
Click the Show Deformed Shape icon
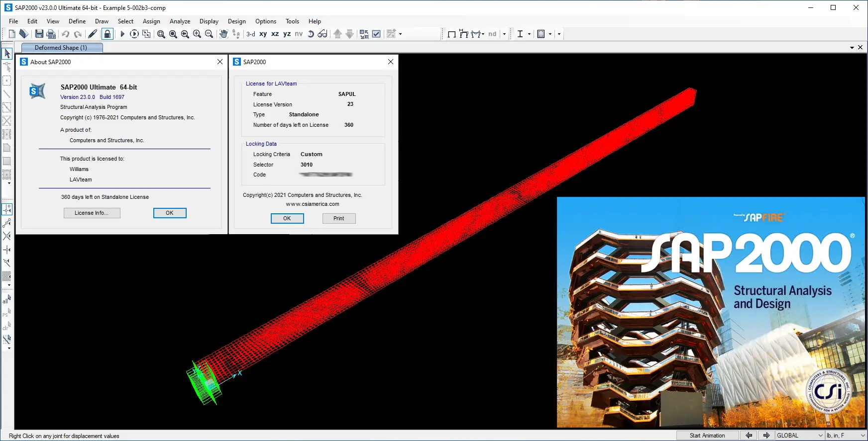pos(464,34)
